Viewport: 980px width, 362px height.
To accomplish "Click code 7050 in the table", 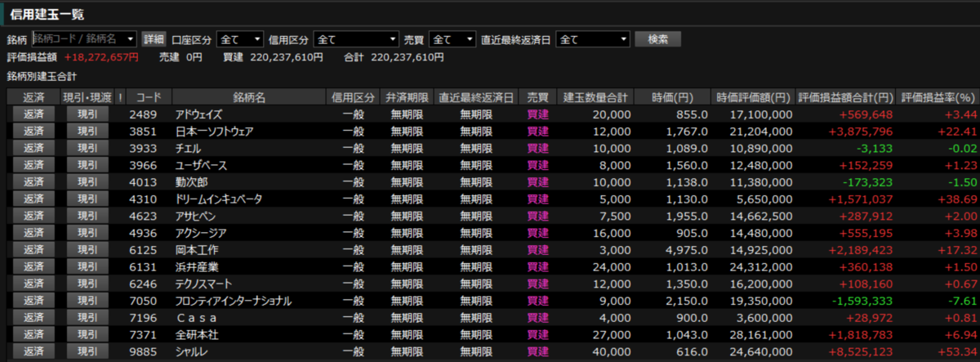I will [142, 301].
